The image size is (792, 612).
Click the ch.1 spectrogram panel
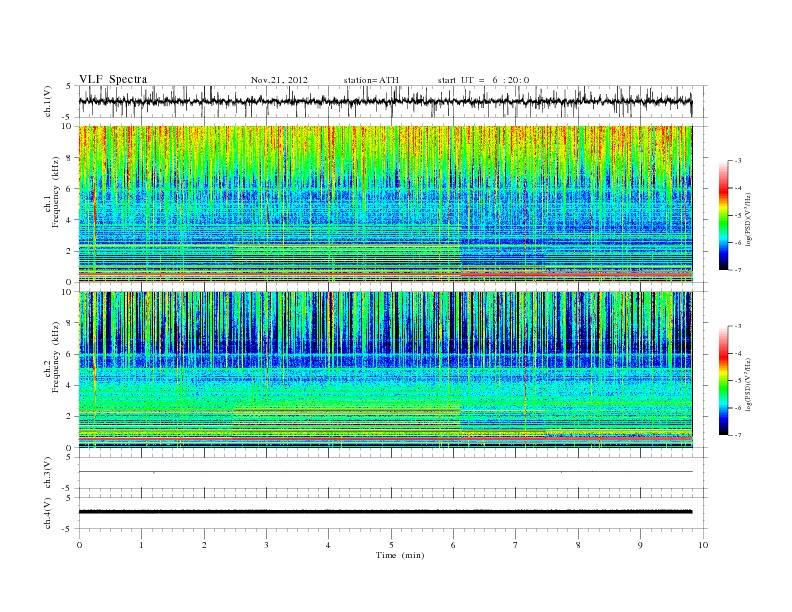pyautogui.click(x=385, y=204)
